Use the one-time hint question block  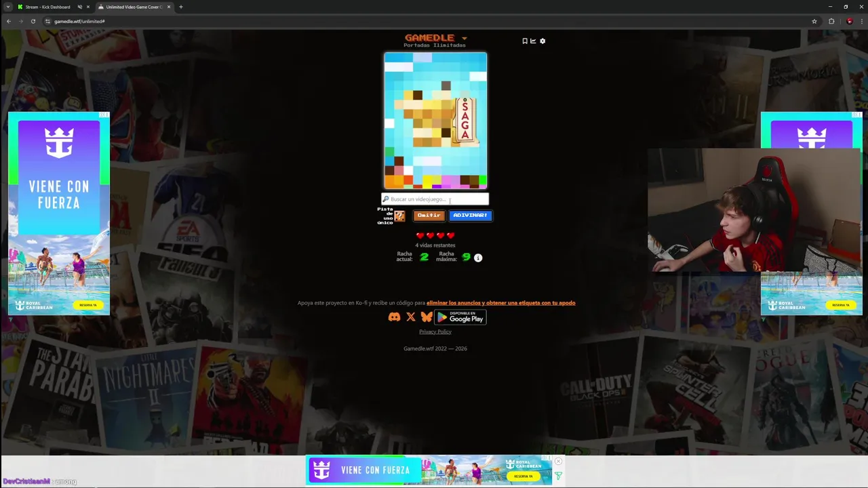click(x=399, y=216)
